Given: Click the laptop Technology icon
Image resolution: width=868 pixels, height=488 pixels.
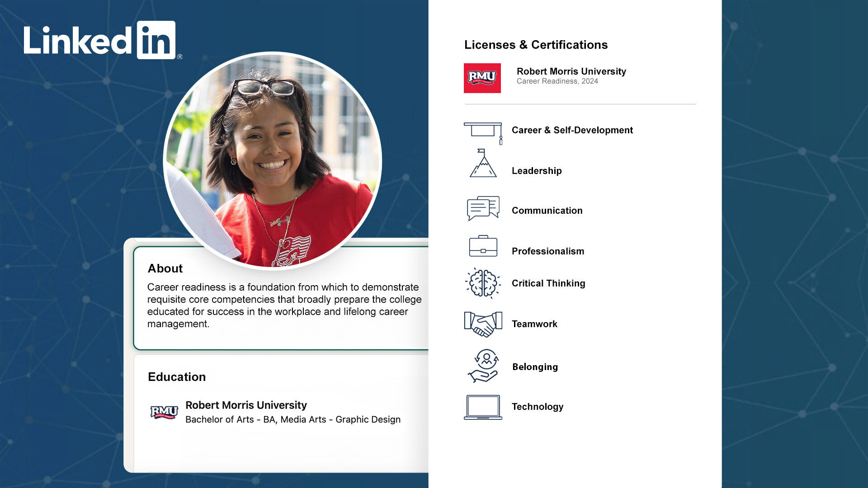Looking at the screenshot, I should tap(483, 407).
